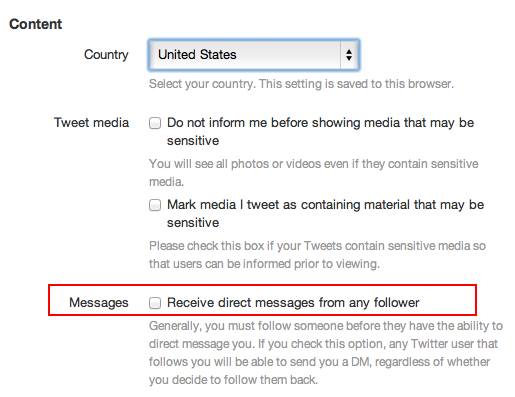
Task: Click the word "sensitive" under "Mark media I tweet"
Action: tap(193, 223)
